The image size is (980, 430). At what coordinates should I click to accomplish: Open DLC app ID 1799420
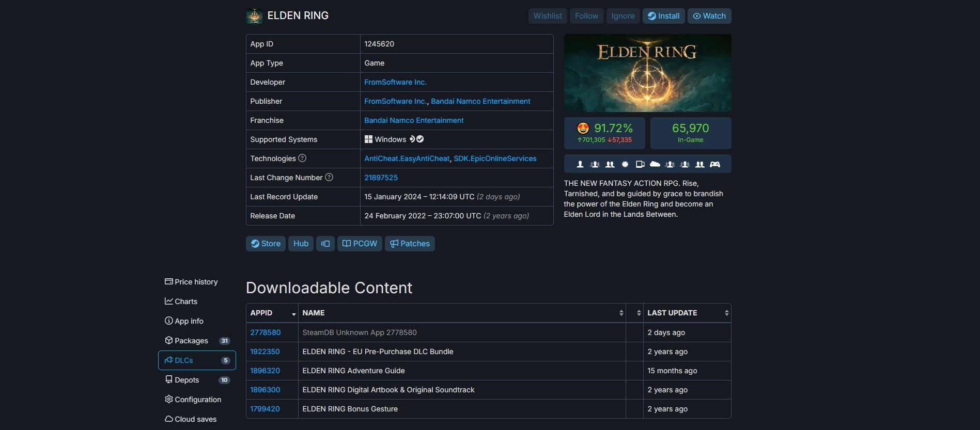[265, 409]
